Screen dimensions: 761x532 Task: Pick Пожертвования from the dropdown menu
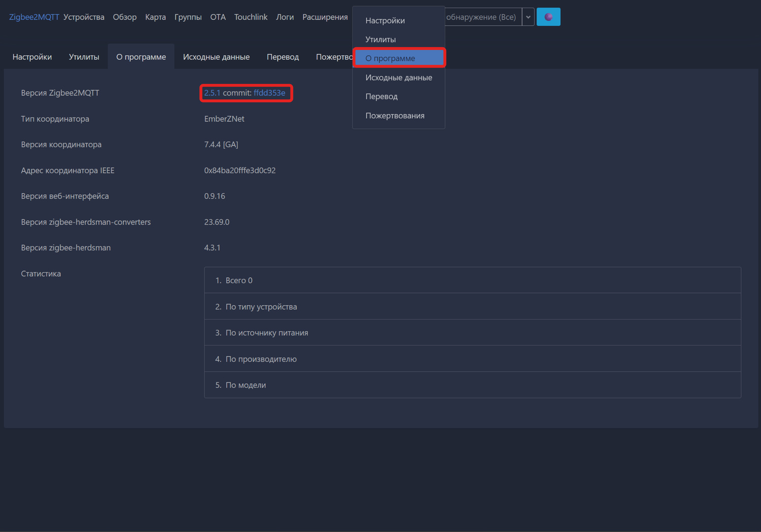(395, 116)
